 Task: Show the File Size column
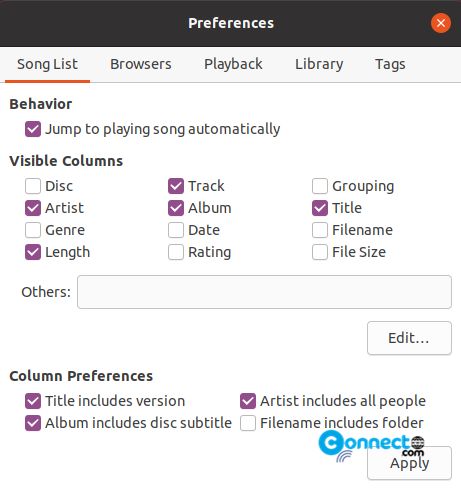(320, 252)
